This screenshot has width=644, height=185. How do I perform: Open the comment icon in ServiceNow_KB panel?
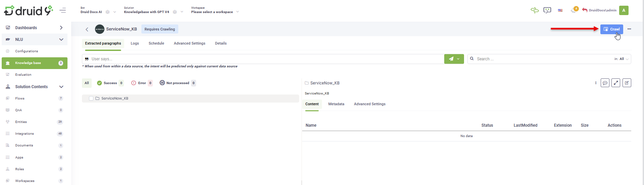click(605, 83)
